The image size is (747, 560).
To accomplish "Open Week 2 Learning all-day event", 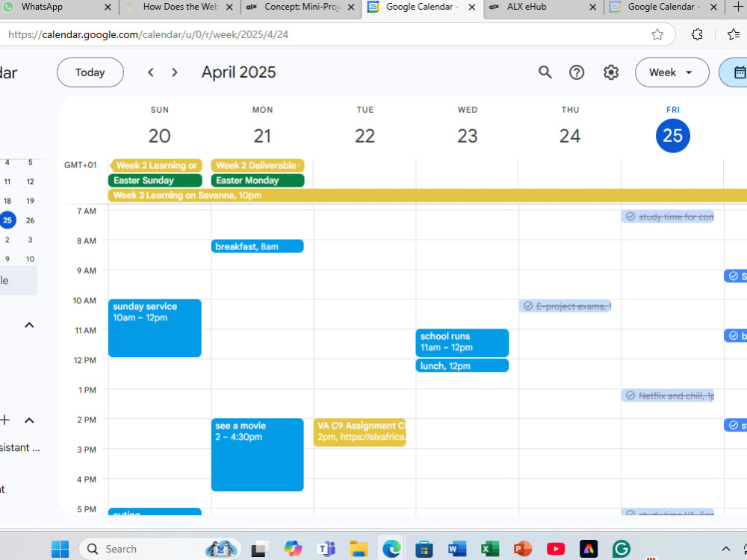I will tap(156, 165).
